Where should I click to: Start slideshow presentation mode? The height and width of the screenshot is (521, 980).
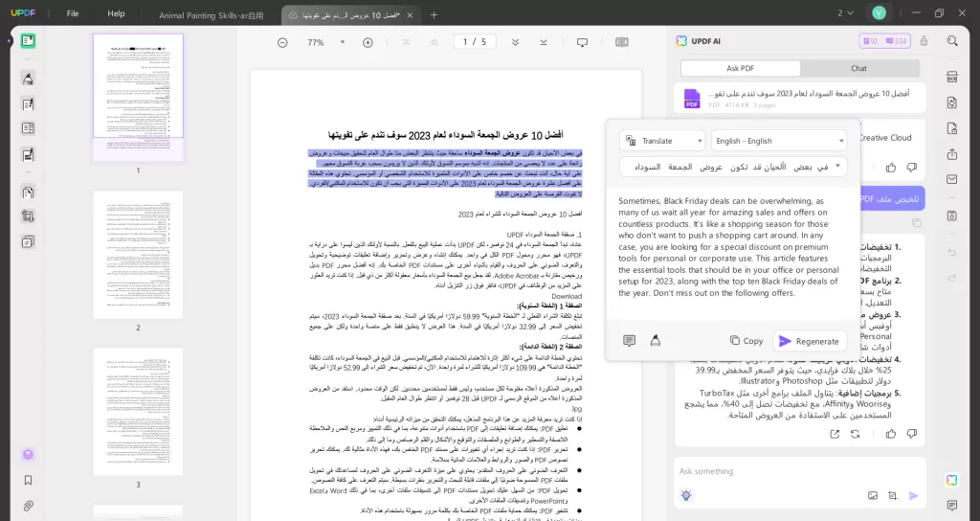(582, 42)
